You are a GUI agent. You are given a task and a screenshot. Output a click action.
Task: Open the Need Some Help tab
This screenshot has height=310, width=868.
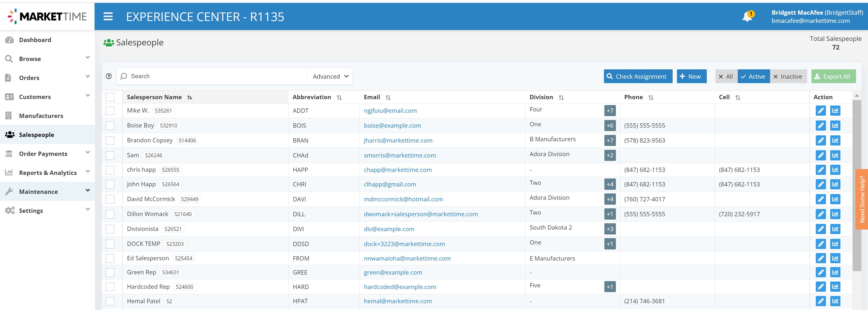[862, 199]
